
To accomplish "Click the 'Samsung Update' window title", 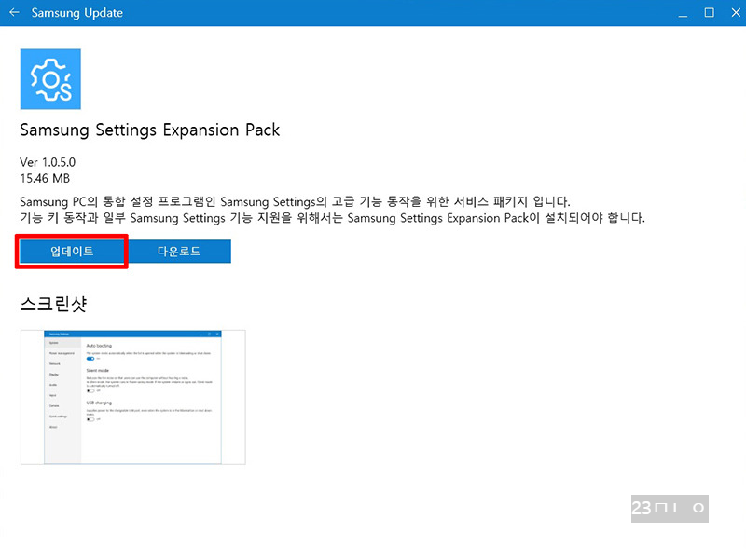I will point(77,12).
